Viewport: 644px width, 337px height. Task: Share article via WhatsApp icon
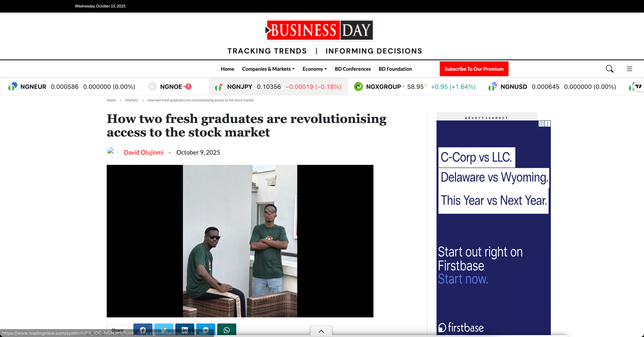(x=227, y=330)
